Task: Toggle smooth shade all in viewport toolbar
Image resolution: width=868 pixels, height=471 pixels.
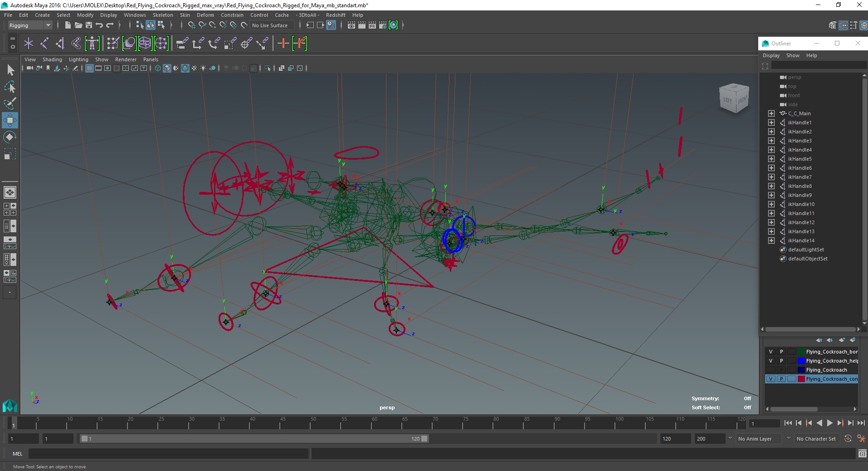Action: [167, 68]
